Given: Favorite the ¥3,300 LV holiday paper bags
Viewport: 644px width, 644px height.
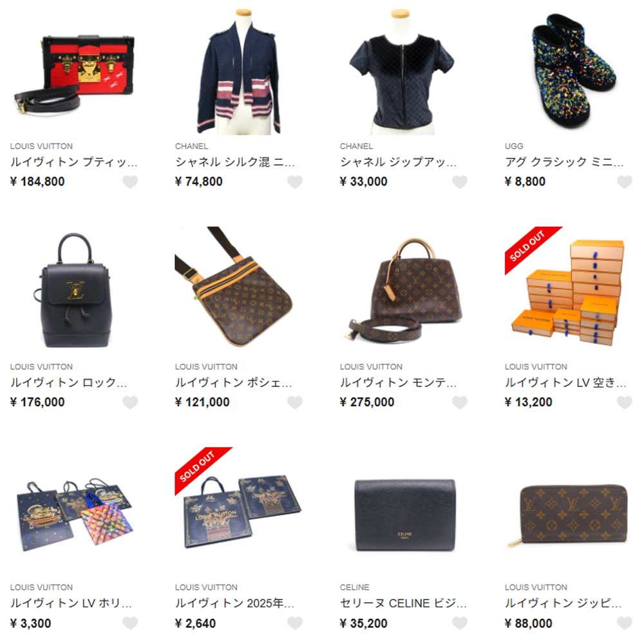Looking at the screenshot, I should (x=130, y=623).
